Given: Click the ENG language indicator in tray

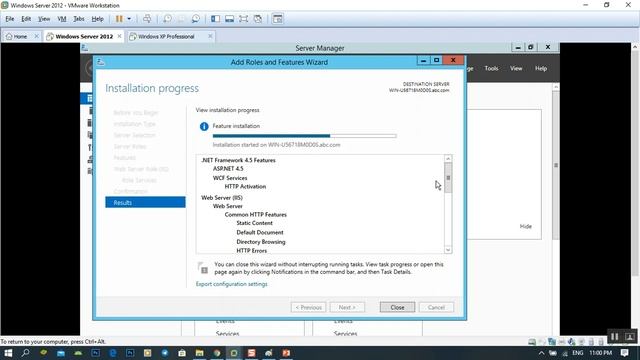Looking at the screenshot, I should (x=578, y=353).
